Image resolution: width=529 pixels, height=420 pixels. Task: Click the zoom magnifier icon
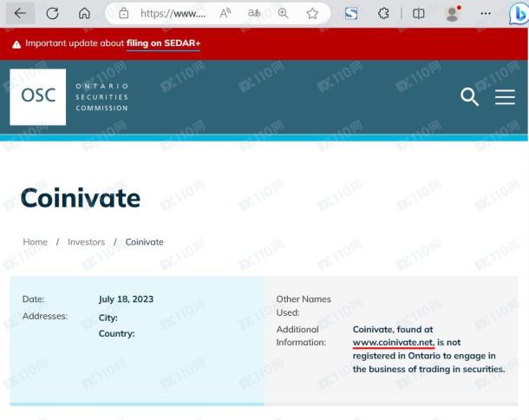(x=283, y=14)
